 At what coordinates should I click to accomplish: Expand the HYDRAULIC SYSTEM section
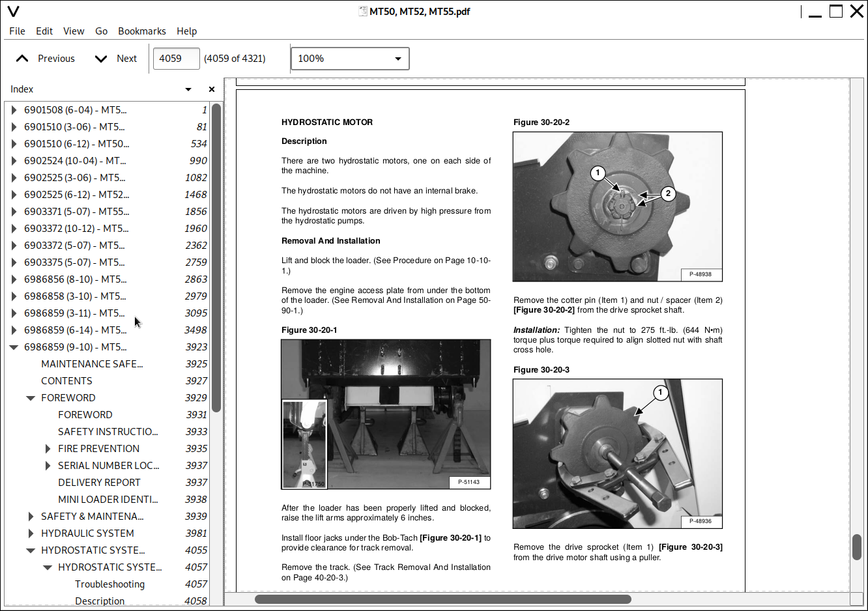(x=31, y=533)
